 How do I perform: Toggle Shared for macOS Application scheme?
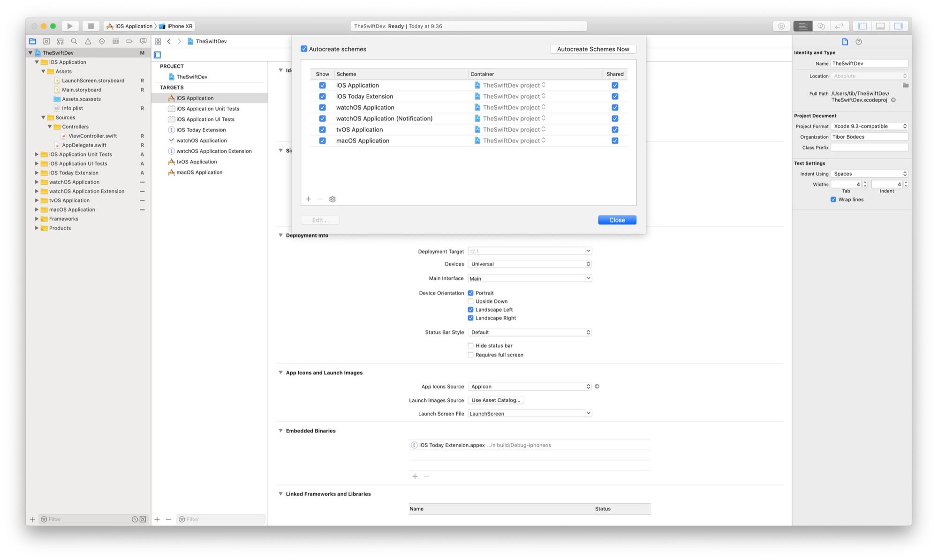click(x=615, y=141)
